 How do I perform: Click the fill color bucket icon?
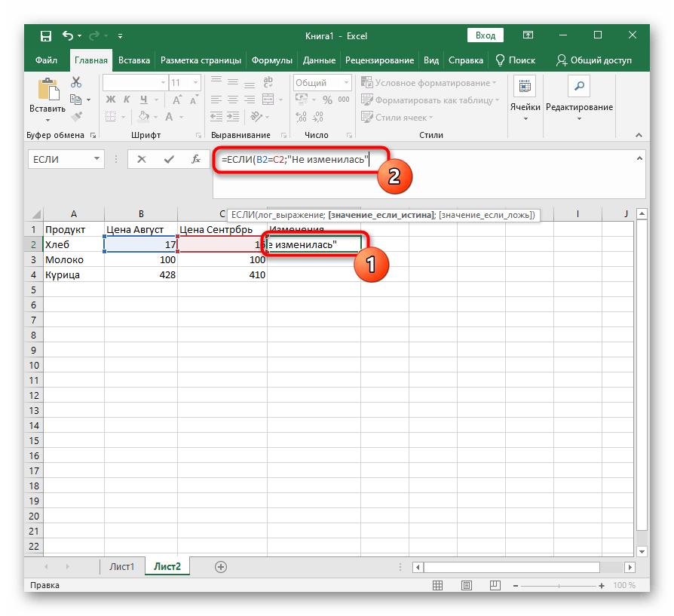(x=143, y=116)
